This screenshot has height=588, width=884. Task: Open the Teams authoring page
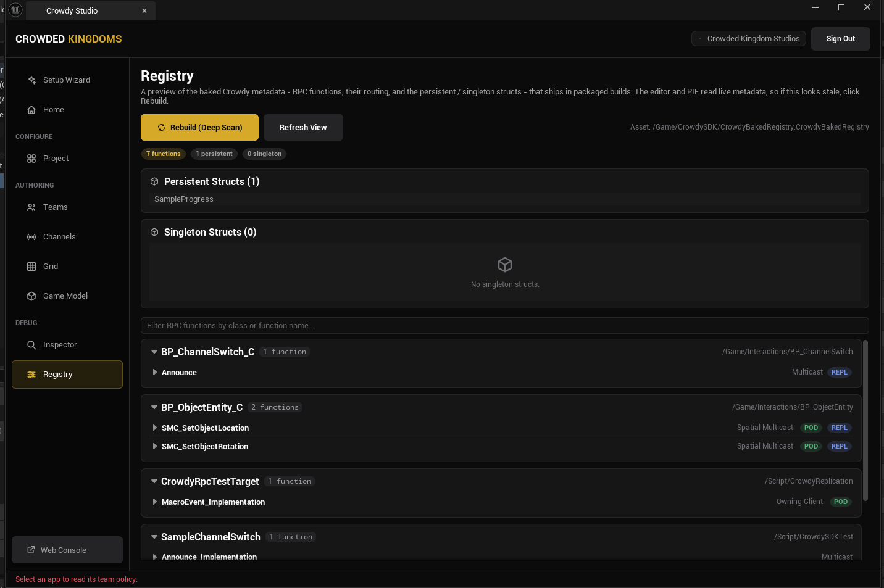[x=67, y=207]
